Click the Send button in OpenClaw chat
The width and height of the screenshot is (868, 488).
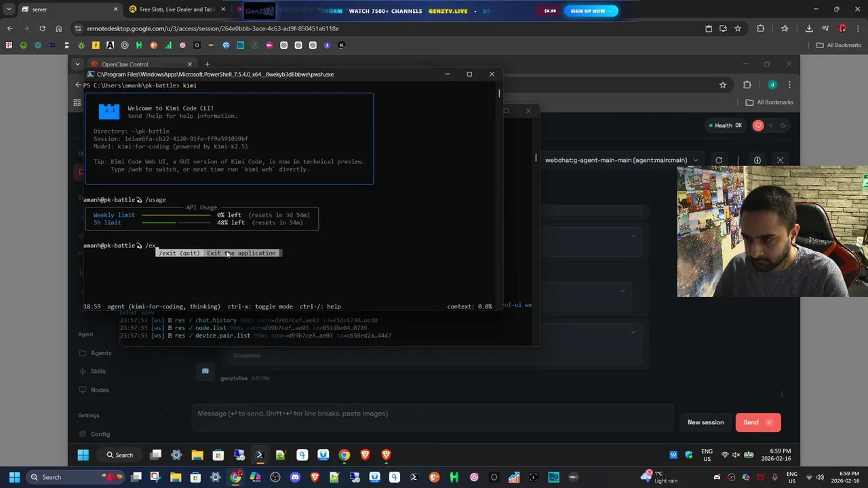(758, 422)
